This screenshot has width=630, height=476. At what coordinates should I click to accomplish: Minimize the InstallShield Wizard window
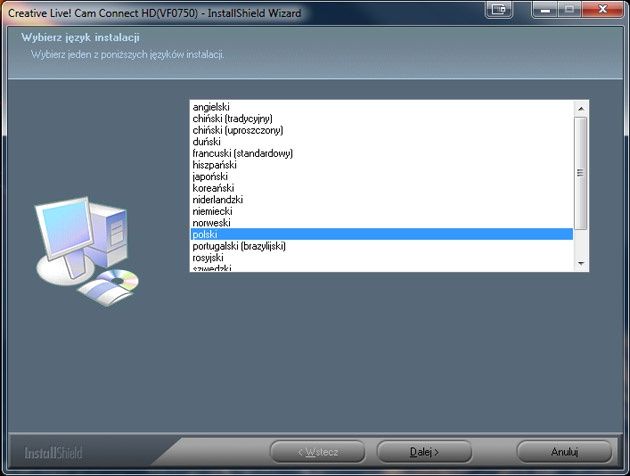545,9
